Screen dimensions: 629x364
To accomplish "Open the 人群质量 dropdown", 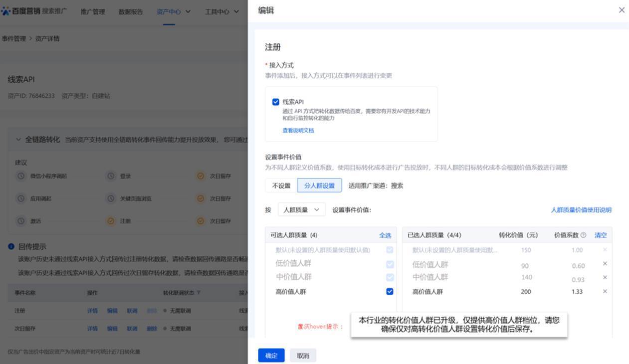I will (301, 210).
